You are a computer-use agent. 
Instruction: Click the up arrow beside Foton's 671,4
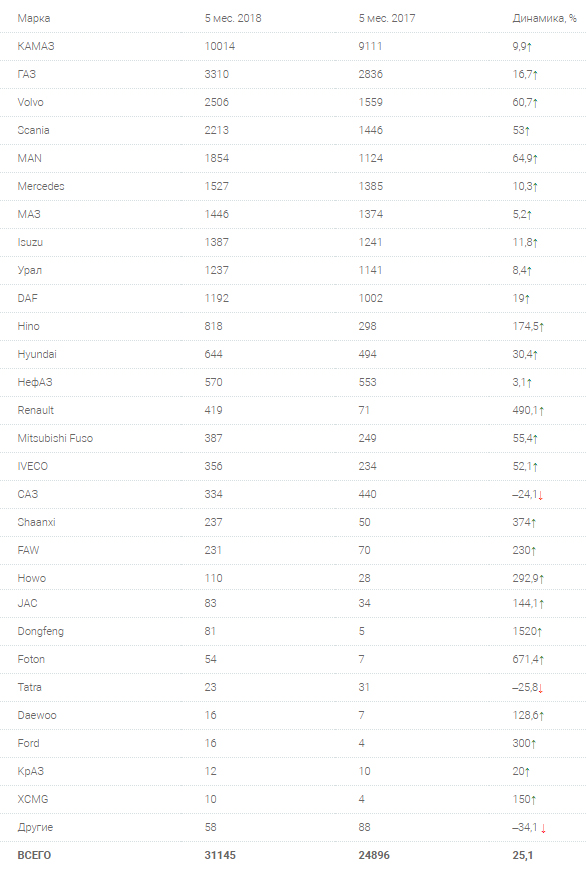(541, 660)
